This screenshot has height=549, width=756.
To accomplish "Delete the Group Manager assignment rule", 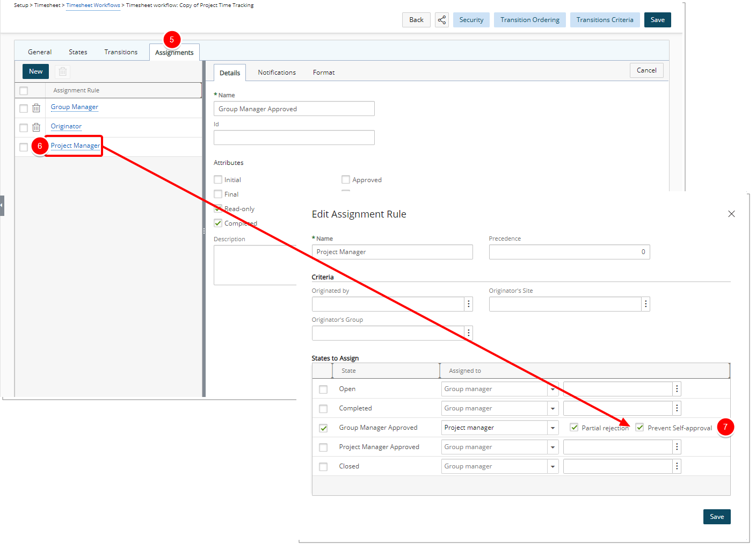I will (36, 108).
